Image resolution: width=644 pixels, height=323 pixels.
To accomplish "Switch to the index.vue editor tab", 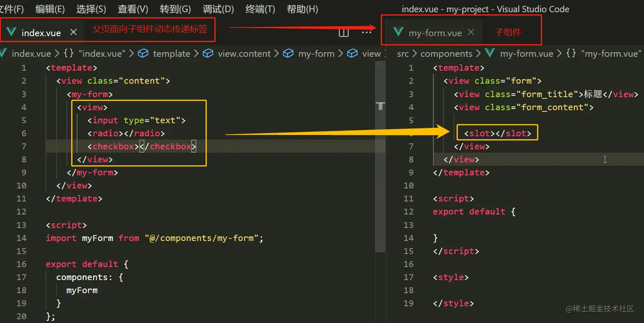I will tap(41, 32).
